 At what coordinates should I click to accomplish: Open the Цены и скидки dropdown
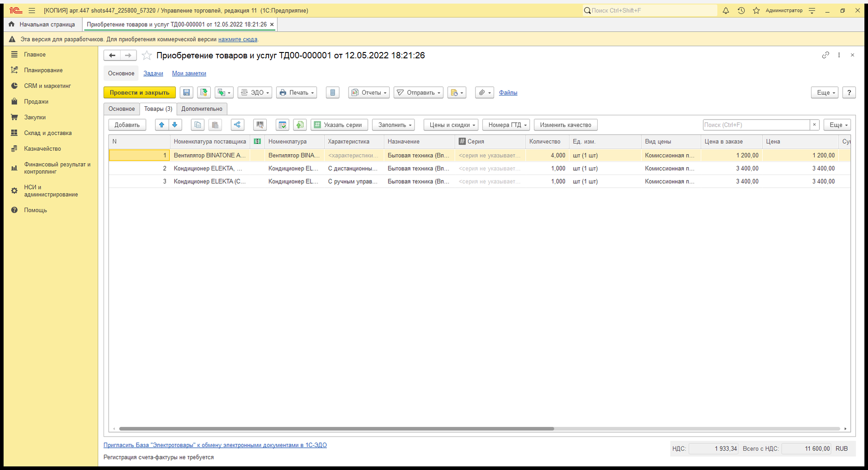tap(451, 125)
